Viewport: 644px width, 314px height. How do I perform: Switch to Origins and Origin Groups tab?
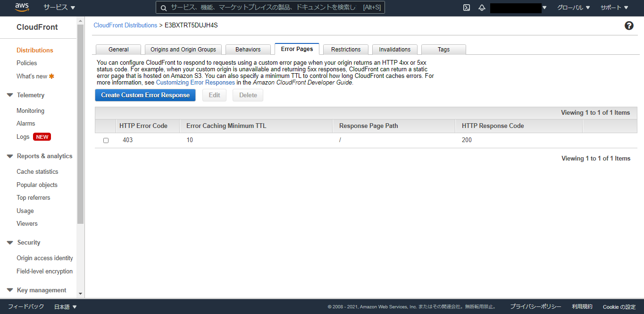point(183,50)
